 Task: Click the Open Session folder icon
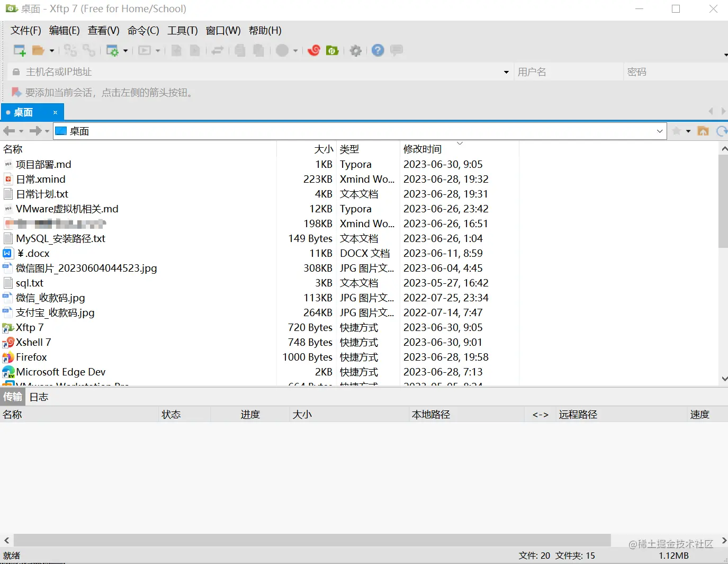click(x=38, y=50)
